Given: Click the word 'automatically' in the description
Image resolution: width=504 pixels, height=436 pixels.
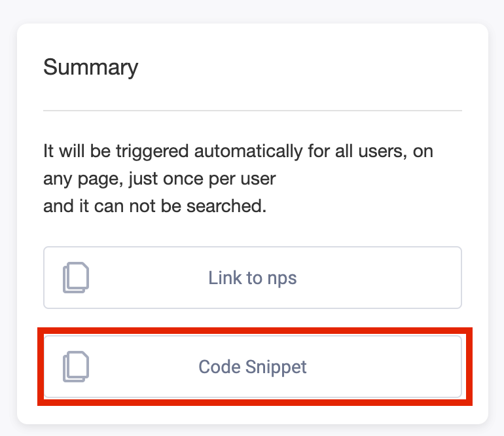Looking at the screenshot, I should coord(248,151).
